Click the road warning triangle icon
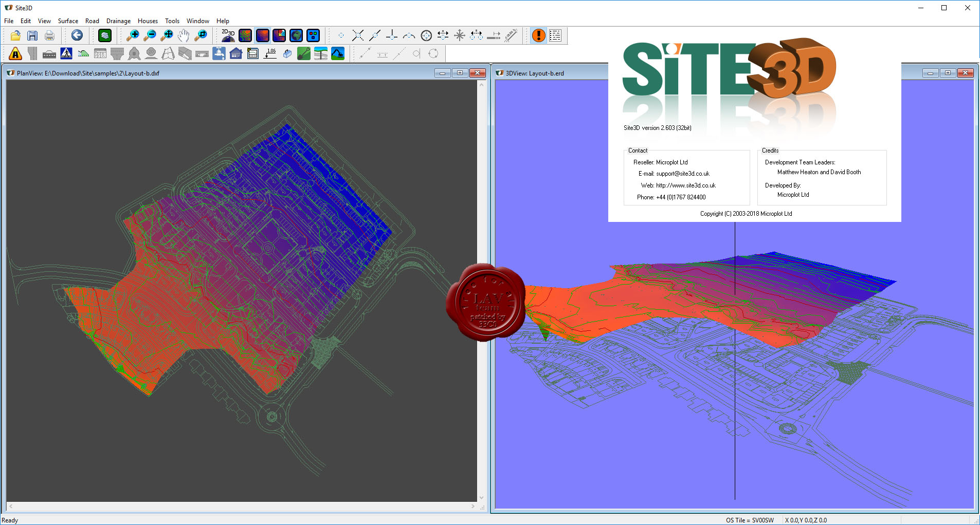 pyautogui.click(x=15, y=53)
